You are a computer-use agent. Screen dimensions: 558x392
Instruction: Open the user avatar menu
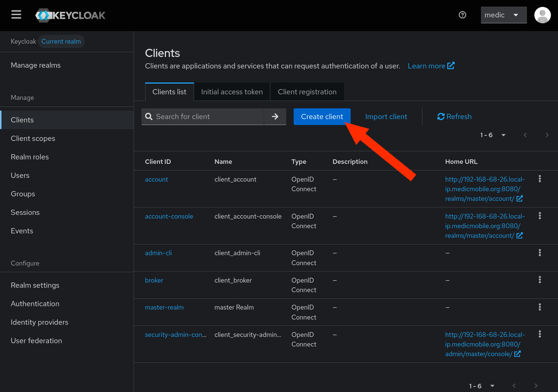[542, 15]
